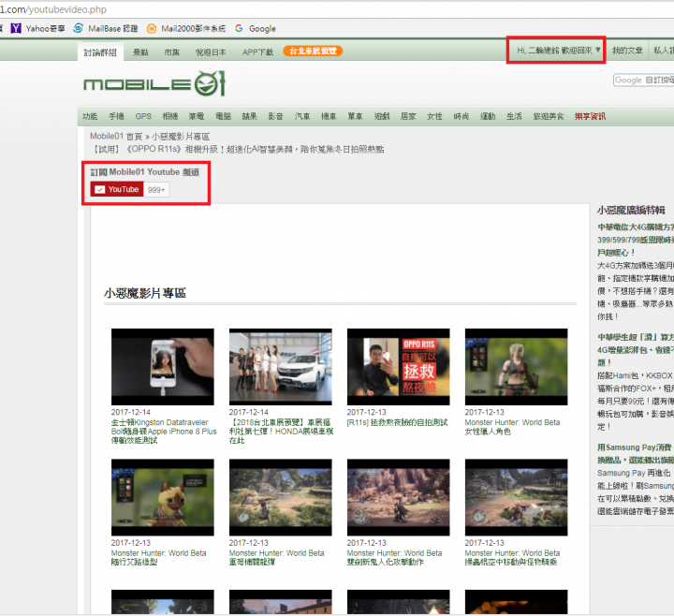Go to Mobile01 首頁 breadcrumb link
Image resolution: width=674 pixels, height=616 pixels.
[116, 137]
